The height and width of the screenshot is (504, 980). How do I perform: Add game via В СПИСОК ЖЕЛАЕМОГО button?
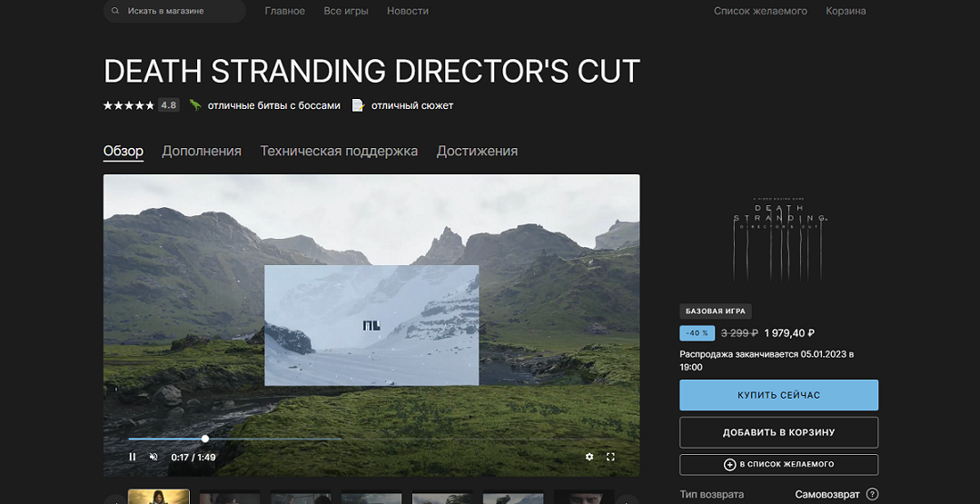click(x=778, y=465)
